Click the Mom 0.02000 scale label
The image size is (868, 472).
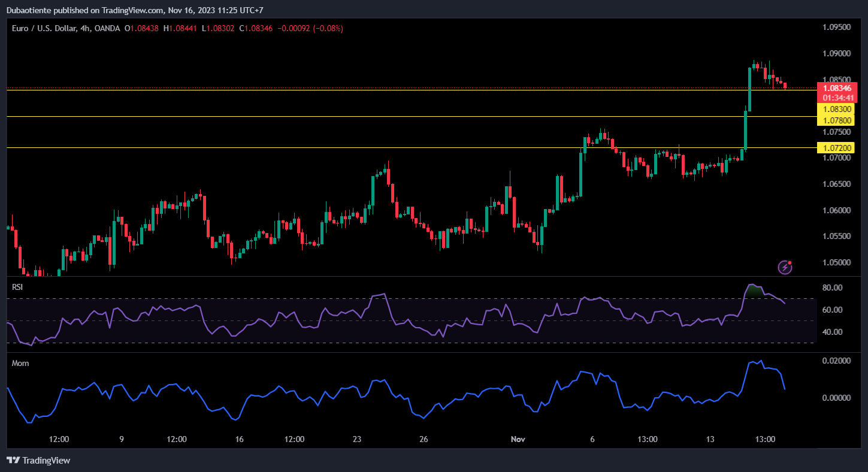pos(837,361)
